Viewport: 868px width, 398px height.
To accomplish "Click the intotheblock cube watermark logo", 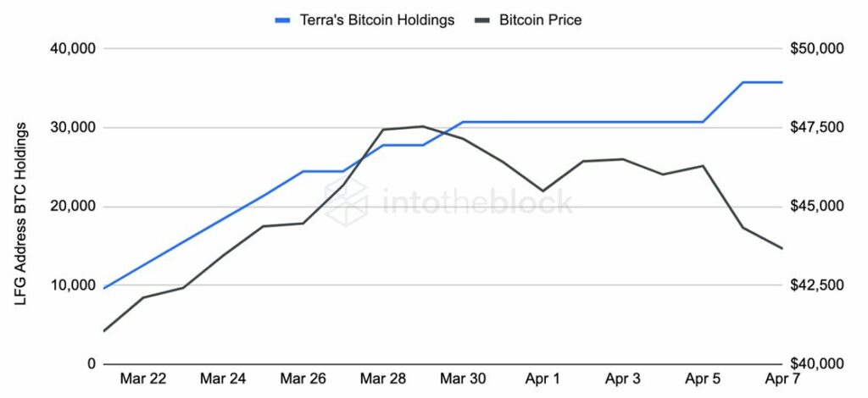I will tap(346, 202).
